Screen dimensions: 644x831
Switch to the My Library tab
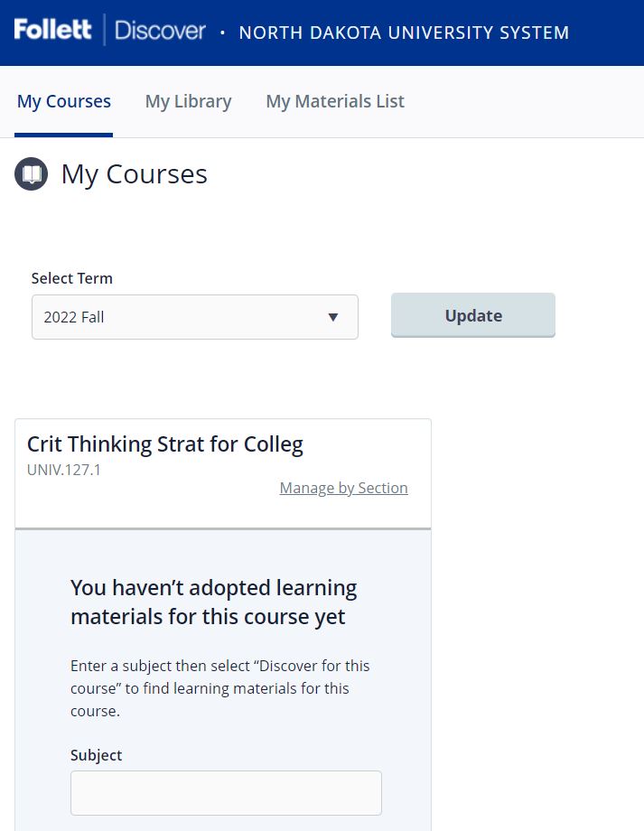click(188, 101)
